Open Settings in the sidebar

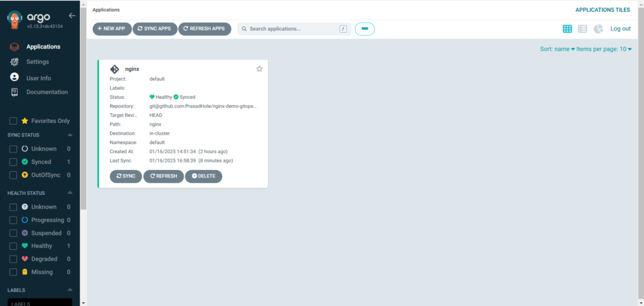[x=37, y=62]
